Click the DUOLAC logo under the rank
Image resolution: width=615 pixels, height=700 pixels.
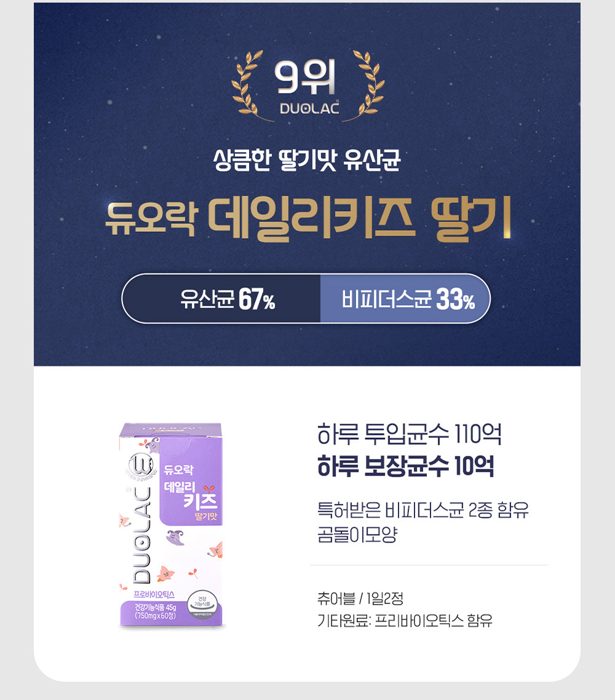click(309, 108)
